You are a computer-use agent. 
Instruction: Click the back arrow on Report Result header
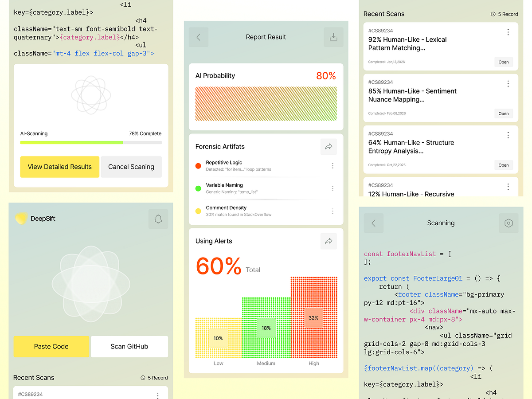198,37
